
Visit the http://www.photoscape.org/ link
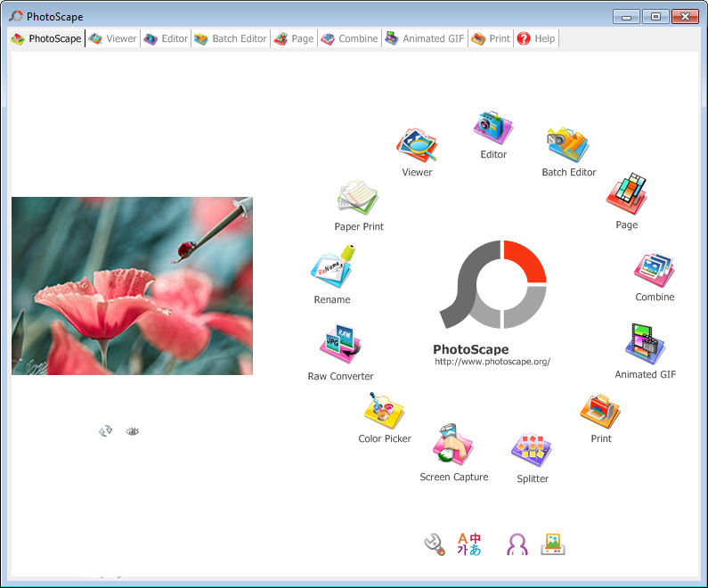[492, 362]
